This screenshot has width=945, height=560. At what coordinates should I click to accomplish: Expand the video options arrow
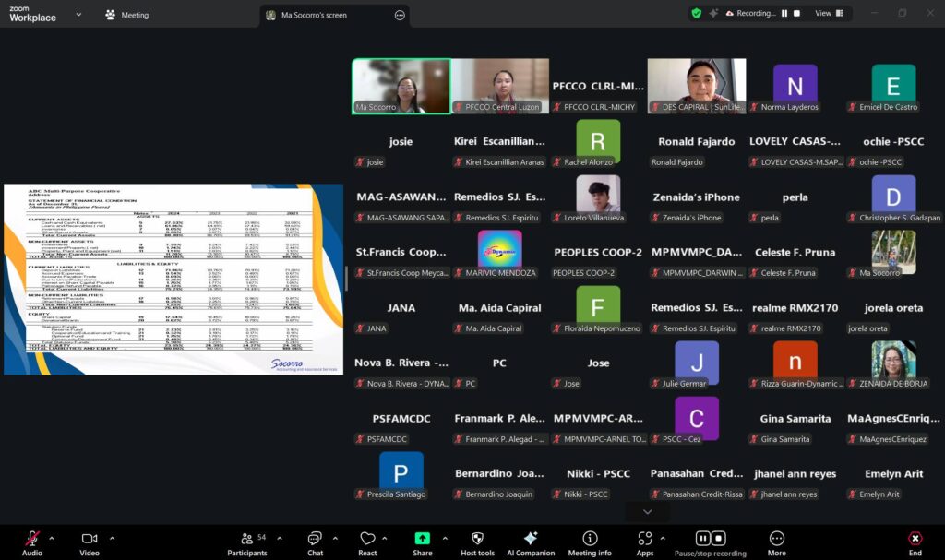click(x=113, y=538)
